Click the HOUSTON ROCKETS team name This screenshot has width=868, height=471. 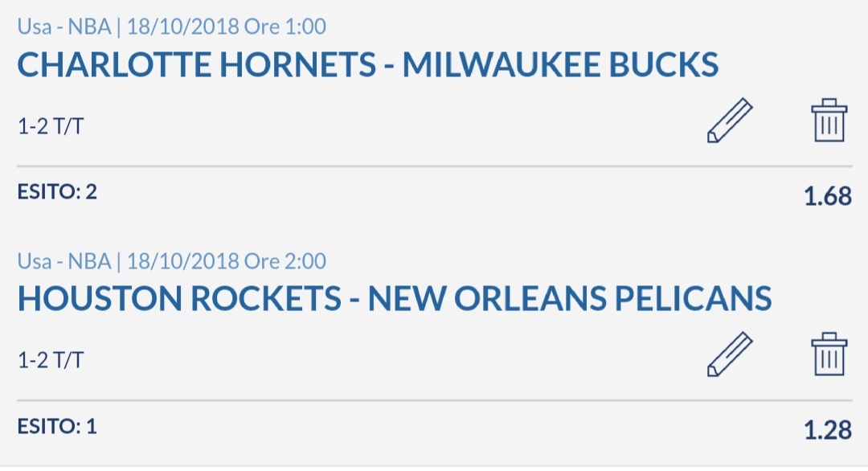pyautogui.click(x=179, y=298)
